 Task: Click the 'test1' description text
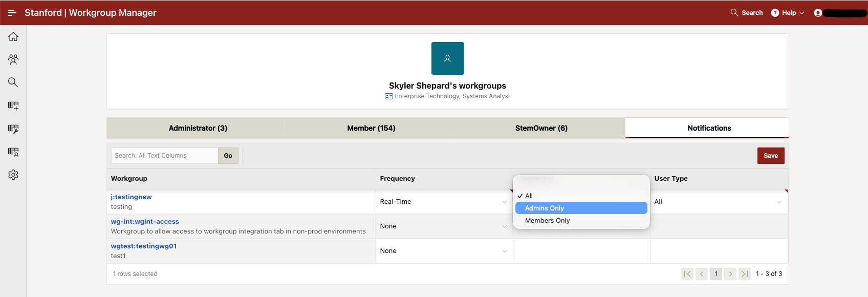coord(118,256)
